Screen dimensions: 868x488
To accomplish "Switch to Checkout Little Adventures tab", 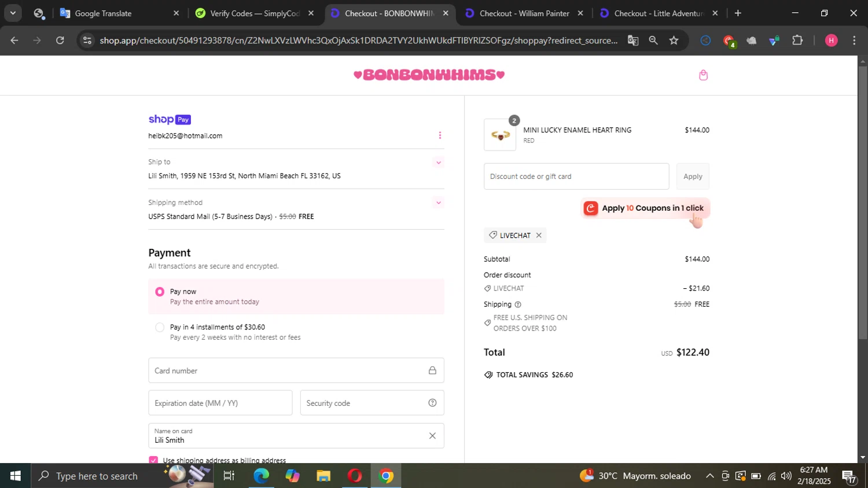I will point(659,13).
